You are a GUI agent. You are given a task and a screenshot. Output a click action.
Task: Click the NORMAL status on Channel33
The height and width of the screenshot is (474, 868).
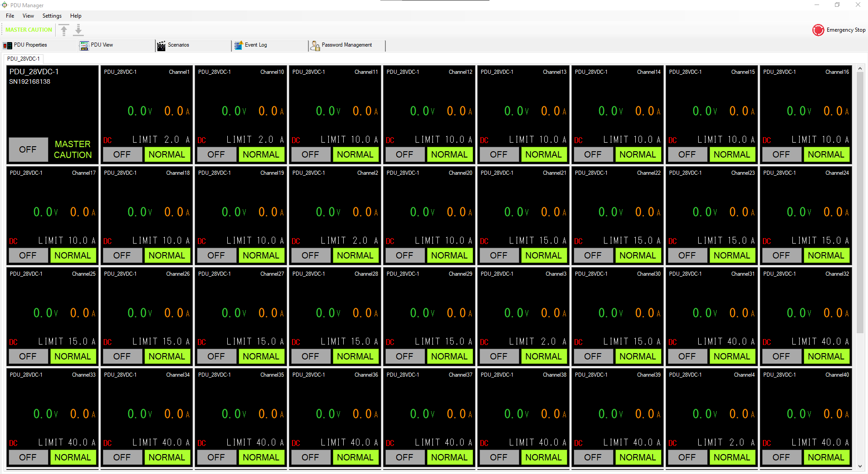pyautogui.click(x=72, y=457)
